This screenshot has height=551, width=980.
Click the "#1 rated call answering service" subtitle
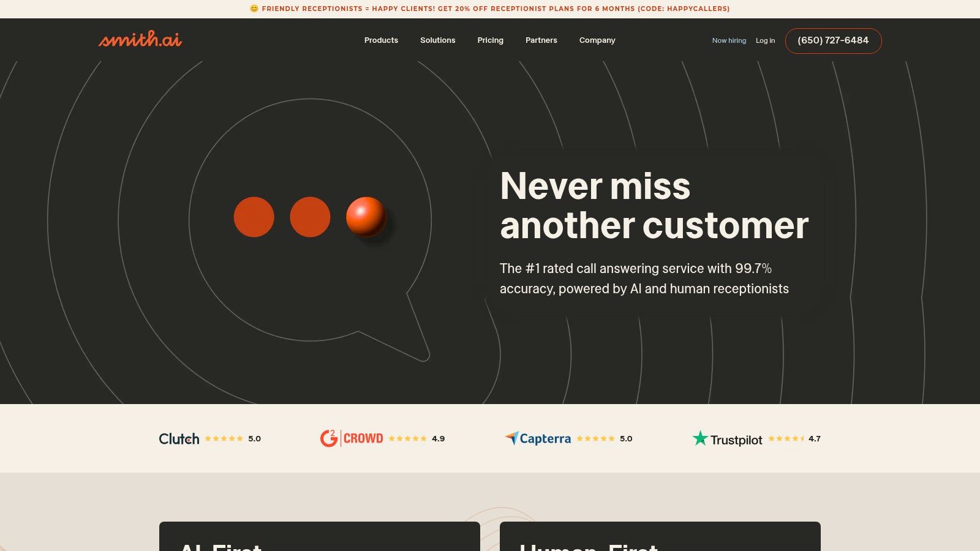(x=644, y=279)
